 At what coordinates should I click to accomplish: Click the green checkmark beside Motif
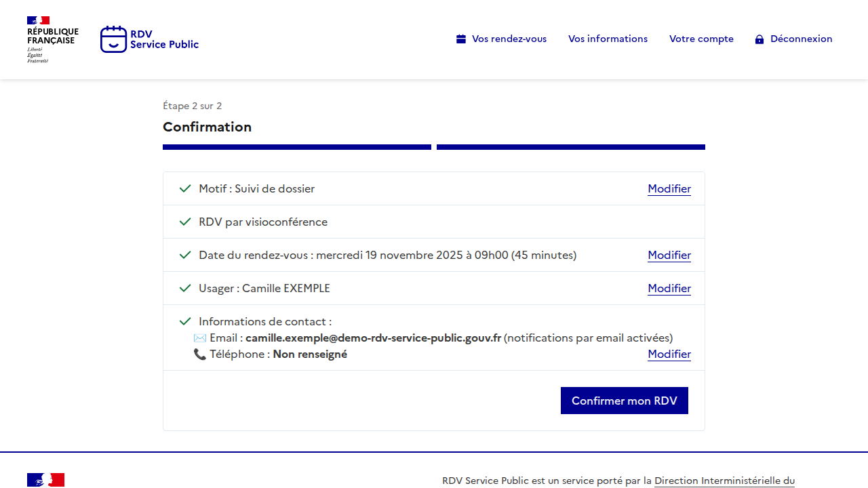[185, 188]
